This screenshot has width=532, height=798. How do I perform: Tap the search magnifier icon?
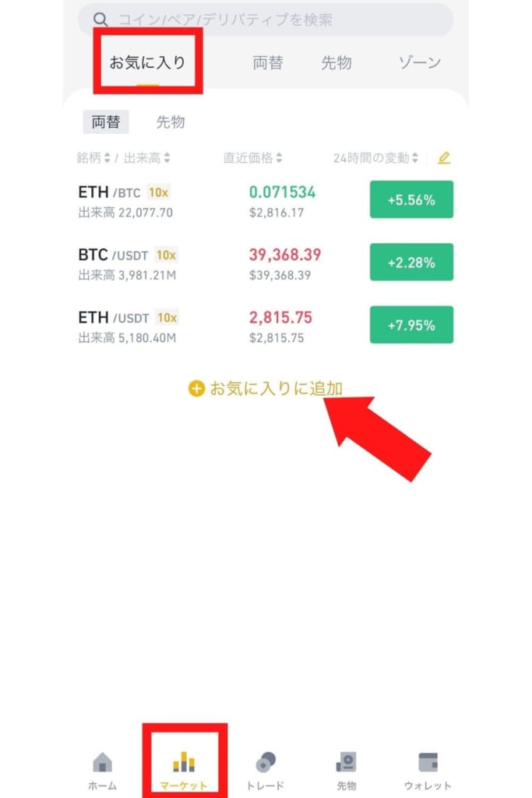coord(100,19)
